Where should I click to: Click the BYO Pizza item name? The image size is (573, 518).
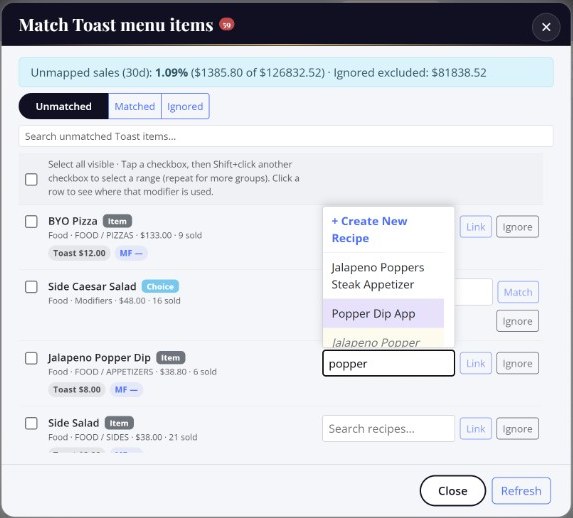click(73, 221)
